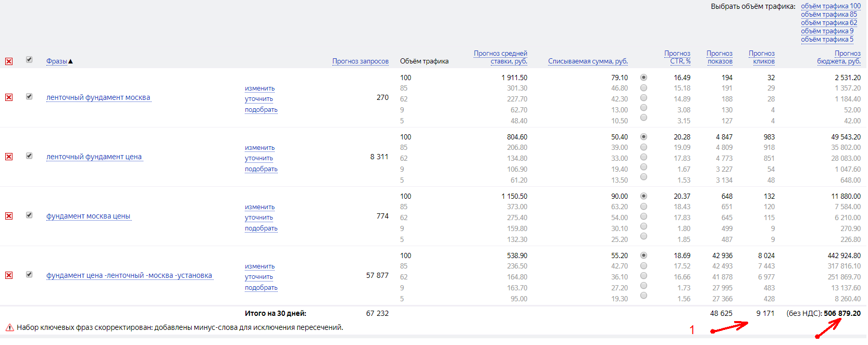Click 'изменить' for 'фундамент москва цены'
The image size is (868, 345).
[x=259, y=207]
